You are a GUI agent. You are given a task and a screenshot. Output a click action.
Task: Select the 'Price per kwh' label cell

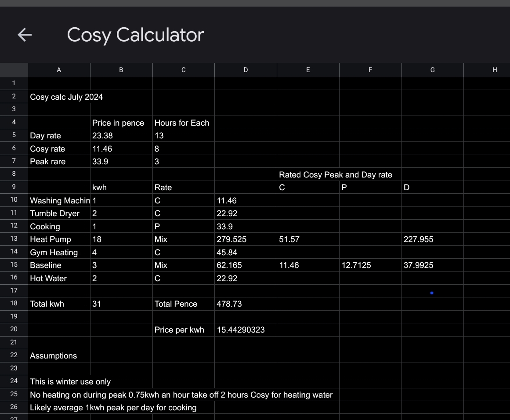184,329
